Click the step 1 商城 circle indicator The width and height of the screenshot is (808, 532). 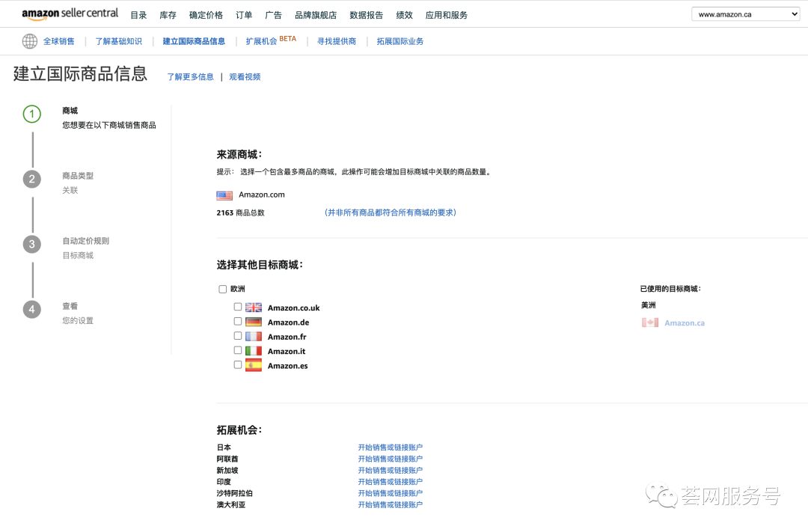tap(31, 114)
